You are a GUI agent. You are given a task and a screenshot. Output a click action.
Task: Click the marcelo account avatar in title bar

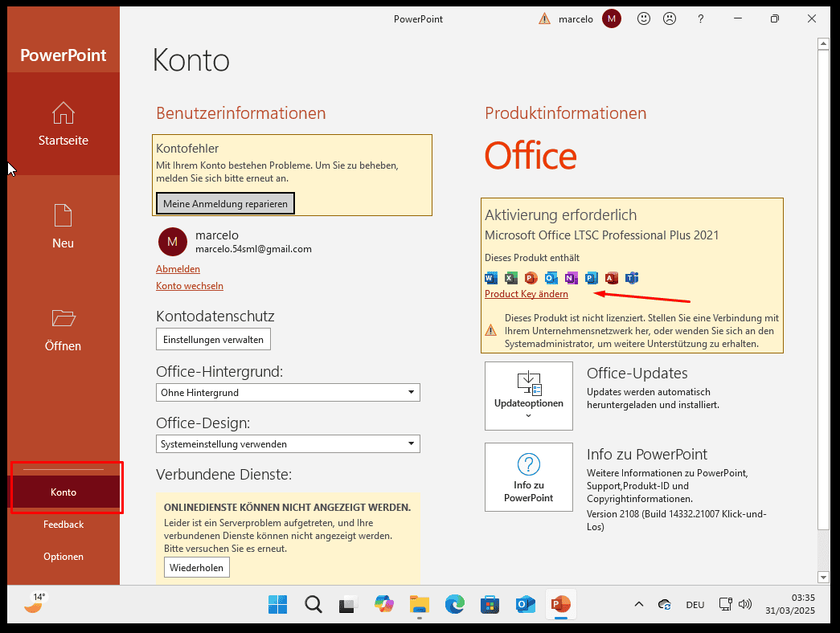[x=612, y=18]
